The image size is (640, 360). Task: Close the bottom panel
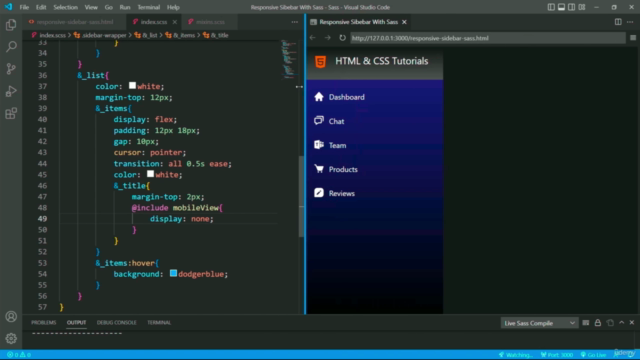632,322
